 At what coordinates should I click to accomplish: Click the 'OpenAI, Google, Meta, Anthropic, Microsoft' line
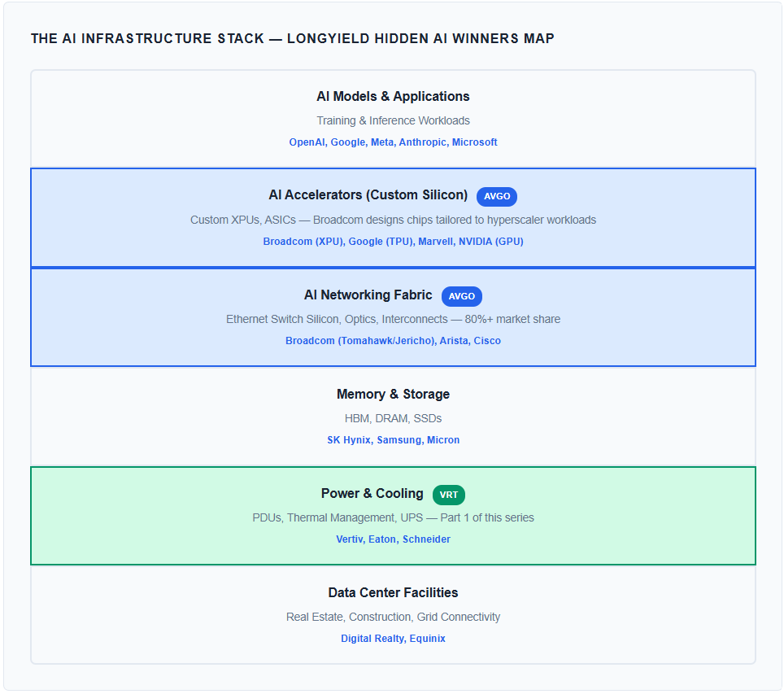[393, 142]
